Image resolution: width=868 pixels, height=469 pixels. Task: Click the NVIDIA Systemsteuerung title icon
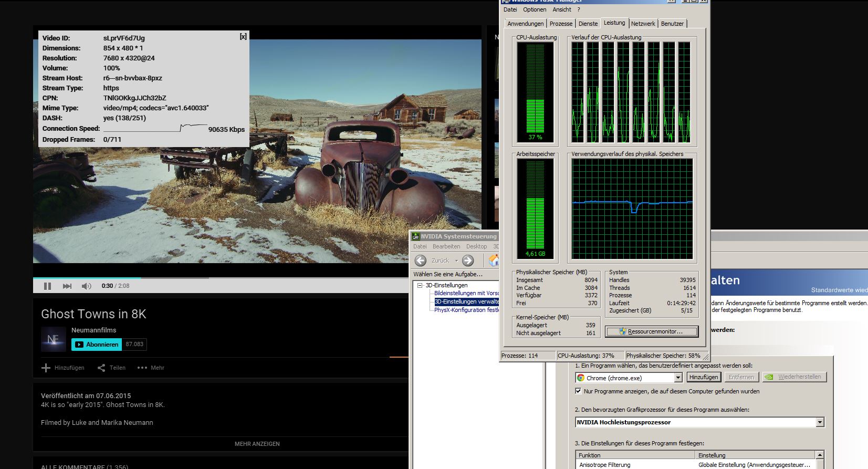click(x=415, y=236)
